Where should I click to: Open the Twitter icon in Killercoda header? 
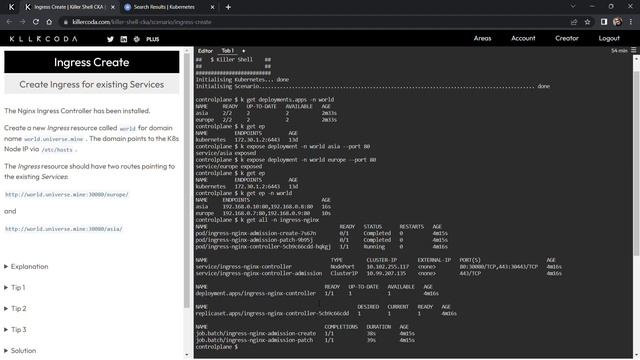[x=110, y=39]
